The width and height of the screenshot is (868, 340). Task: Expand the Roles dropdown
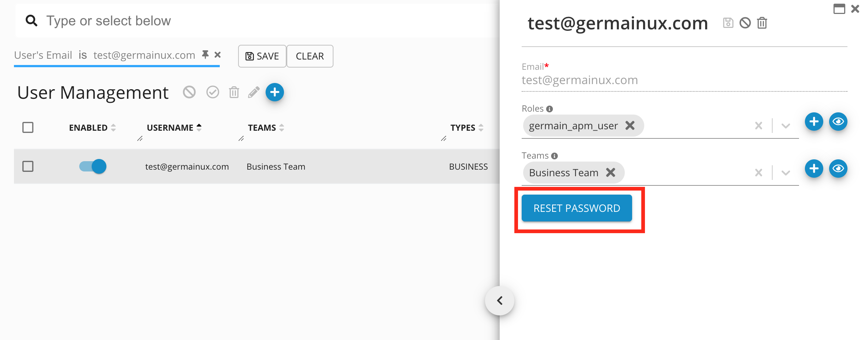click(785, 126)
